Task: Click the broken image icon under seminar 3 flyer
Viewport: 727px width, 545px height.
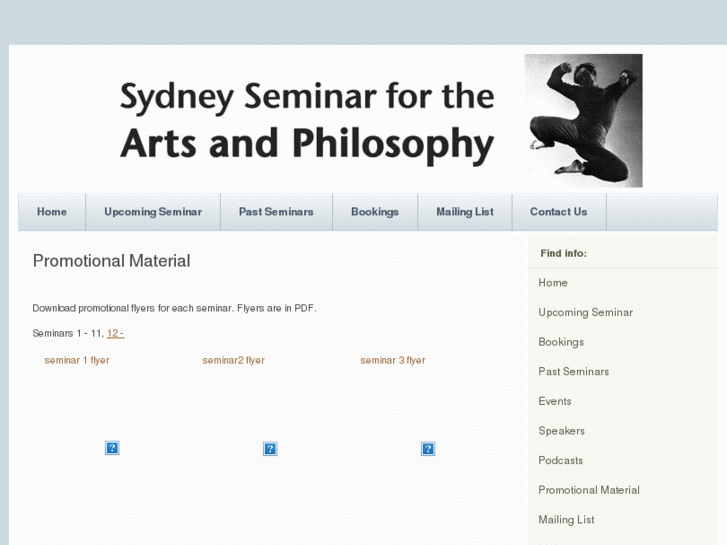Action: (x=428, y=449)
